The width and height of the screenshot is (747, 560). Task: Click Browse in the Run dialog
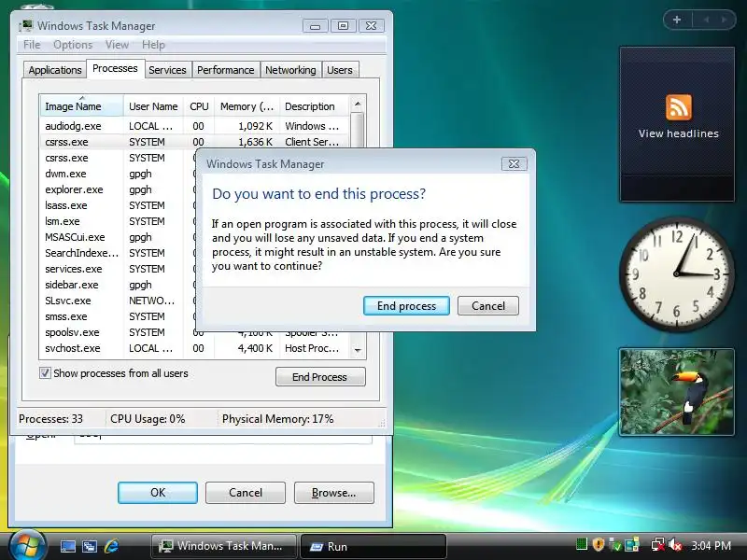tap(334, 493)
